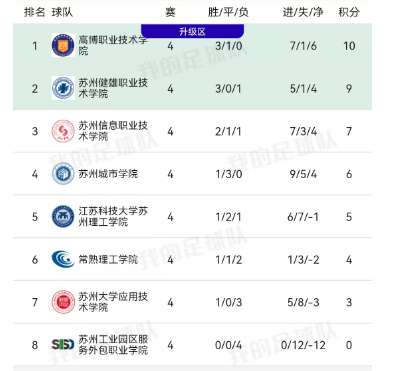Click the 苏州健雄职业技术学院 team logo
394x371 pixels.
pyautogui.click(x=63, y=88)
